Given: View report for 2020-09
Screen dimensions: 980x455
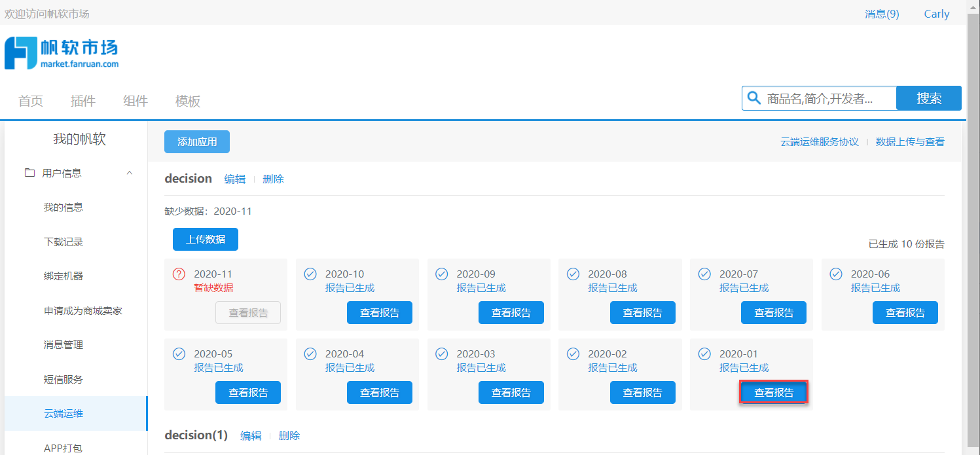Looking at the screenshot, I should 511,313.
